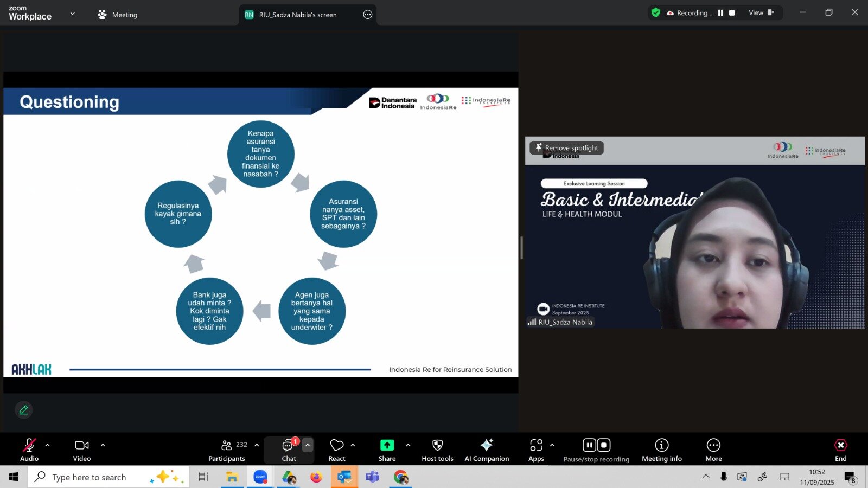Viewport: 868px width, 488px height.
Task: Select RIU_Sadza Nabila's screen tab
Action: tap(297, 15)
